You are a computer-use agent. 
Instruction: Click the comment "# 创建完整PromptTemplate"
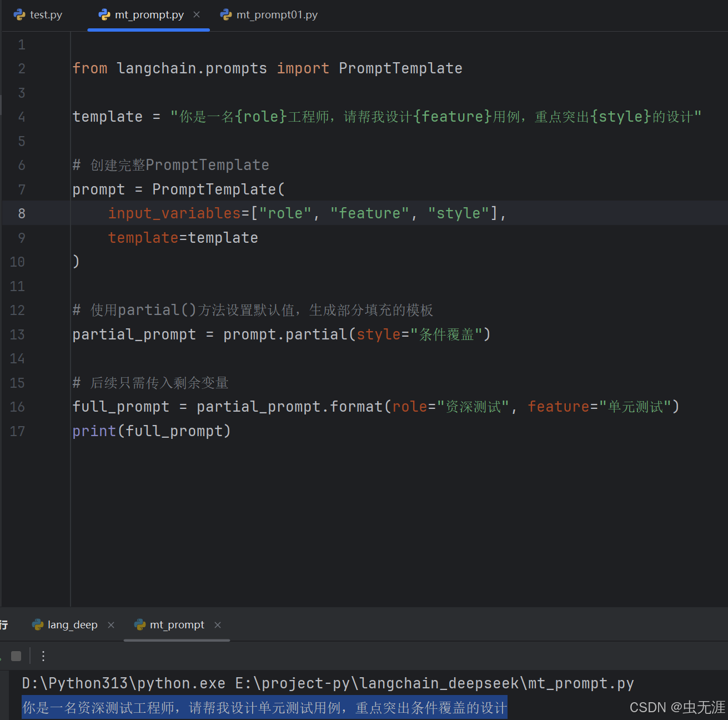coord(171,165)
